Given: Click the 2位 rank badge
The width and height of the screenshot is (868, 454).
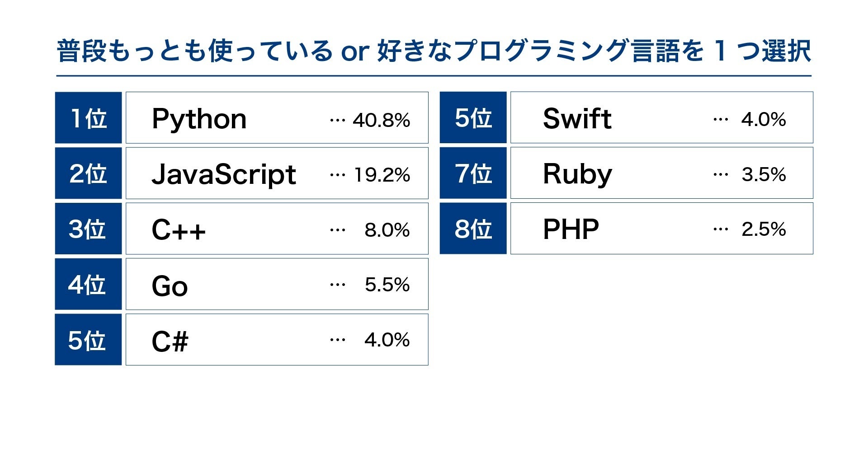Looking at the screenshot, I should click(88, 173).
